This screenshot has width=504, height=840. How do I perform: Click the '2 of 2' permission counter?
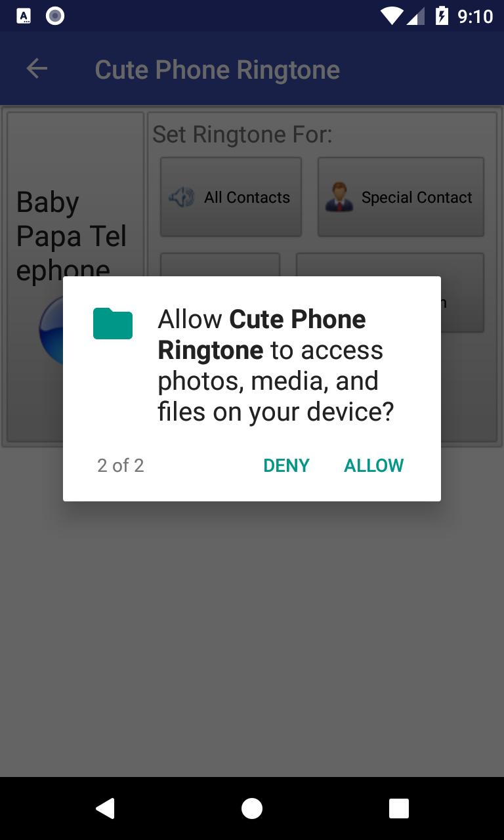pyautogui.click(x=121, y=465)
